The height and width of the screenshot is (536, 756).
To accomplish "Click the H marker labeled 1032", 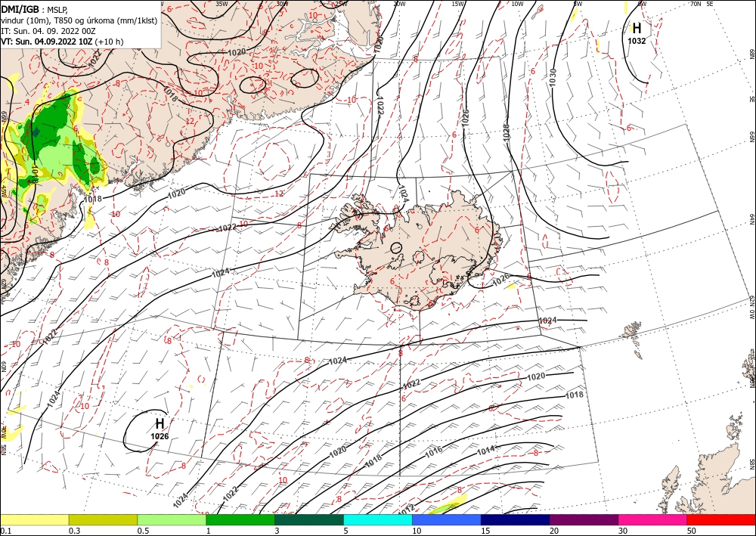I will pyautogui.click(x=637, y=28).
